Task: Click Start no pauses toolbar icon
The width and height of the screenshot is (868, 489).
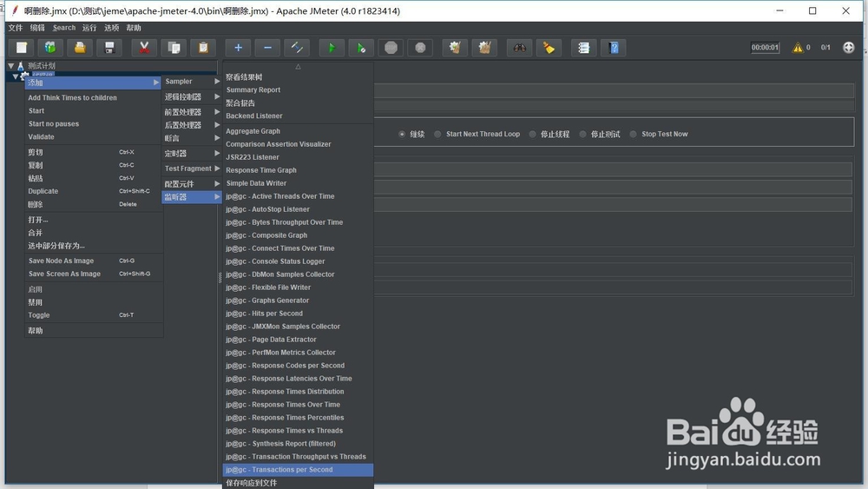Action: pos(361,48)
